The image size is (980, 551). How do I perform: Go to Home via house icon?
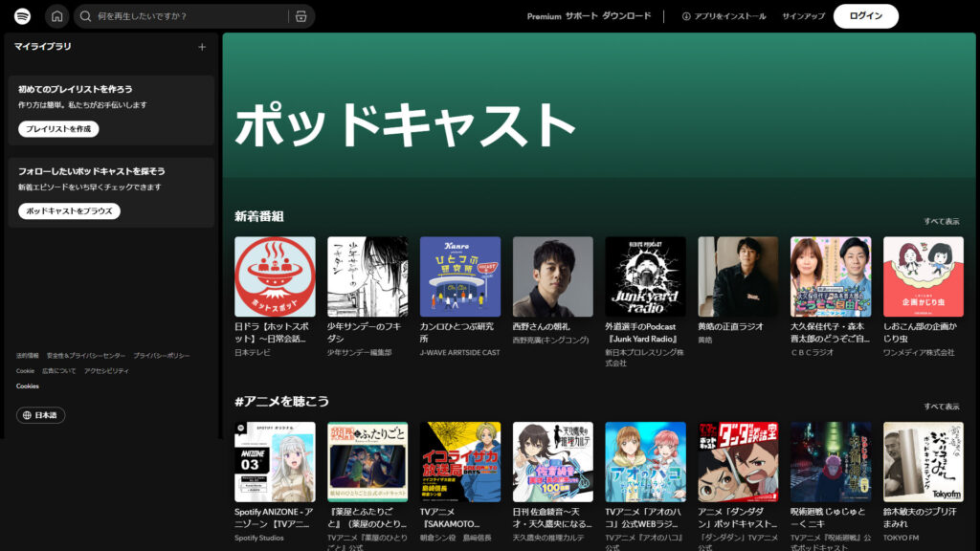point(56,16)
